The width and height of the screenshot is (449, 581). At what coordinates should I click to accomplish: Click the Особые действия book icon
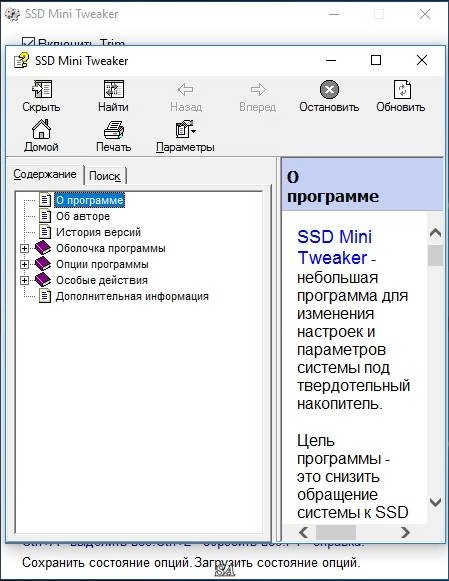click(43, 280)
